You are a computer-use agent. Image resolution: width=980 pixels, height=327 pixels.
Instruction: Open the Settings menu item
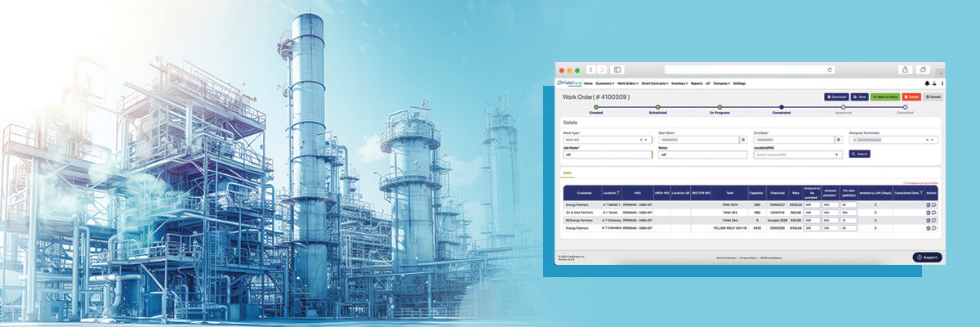(739, 83)
